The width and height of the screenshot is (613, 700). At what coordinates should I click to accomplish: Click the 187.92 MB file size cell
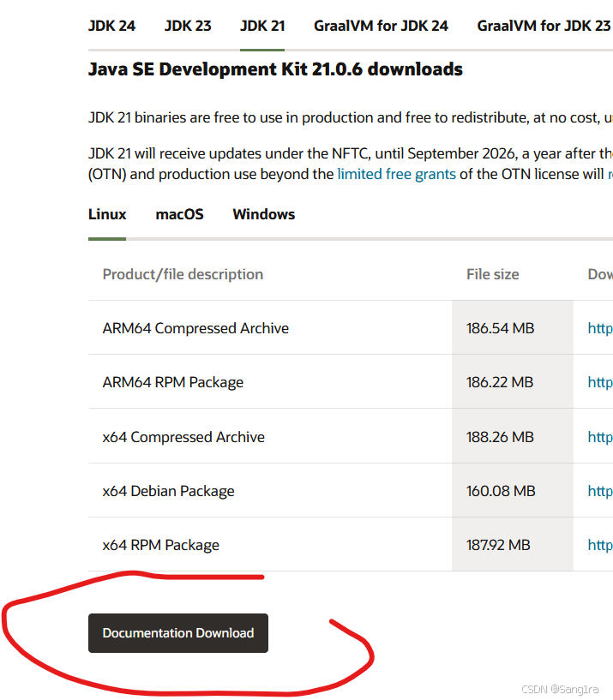(x=513, y=545)
